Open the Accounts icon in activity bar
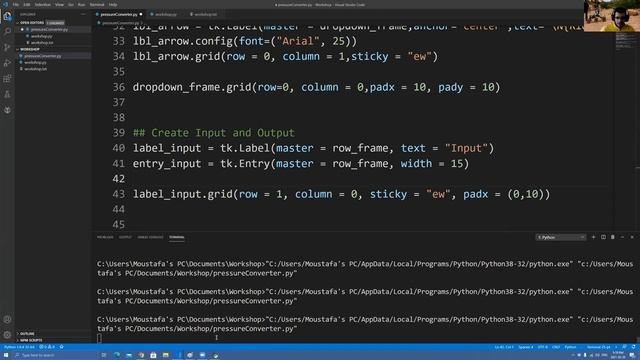This screenshot has height=360, width=640. coord(7,319)
